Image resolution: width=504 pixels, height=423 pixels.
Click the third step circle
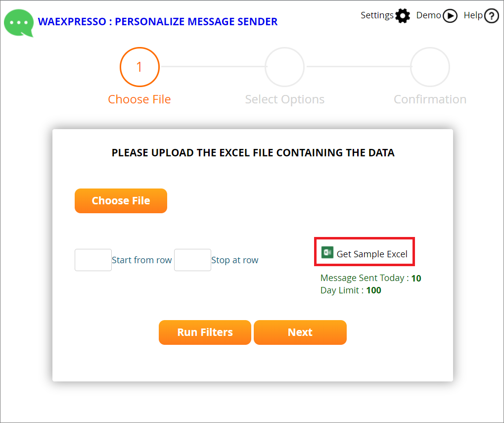coord(430,67)
